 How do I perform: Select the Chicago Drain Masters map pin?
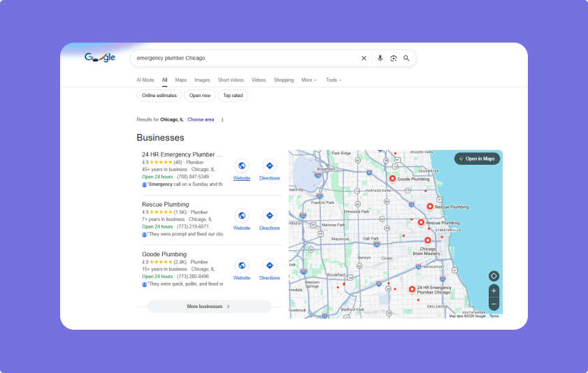click(427, 240)
